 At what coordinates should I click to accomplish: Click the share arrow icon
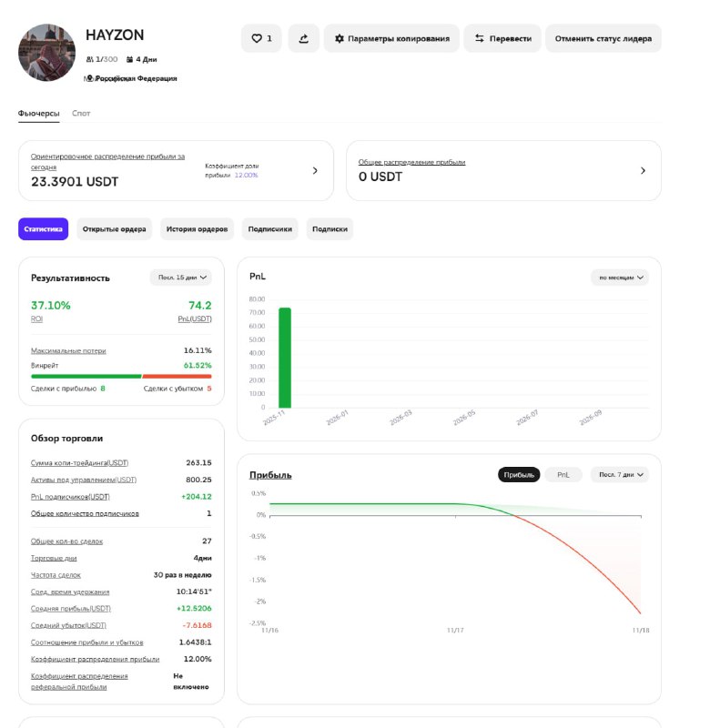pos(304,38)
